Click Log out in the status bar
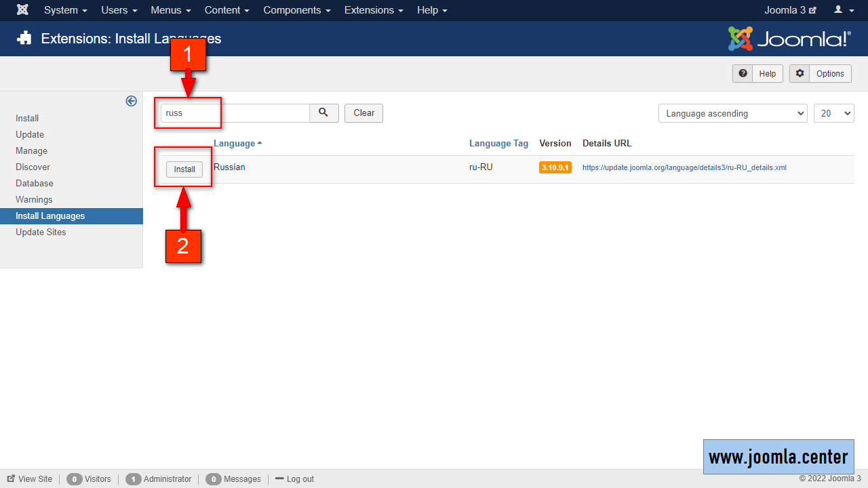The image size is (868, 488). click(295, 479)
